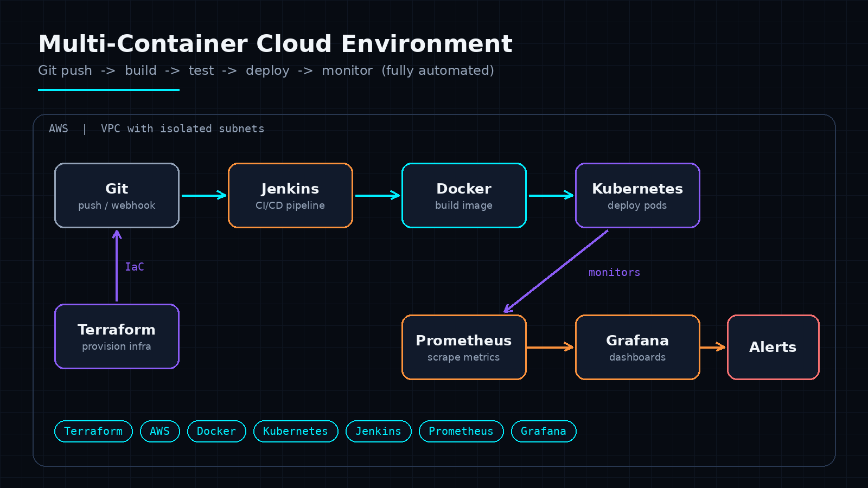This screenshot has height=488, width=868.
Task: Select the Kubernetes deploy pods node
Action: coord(637,195)
